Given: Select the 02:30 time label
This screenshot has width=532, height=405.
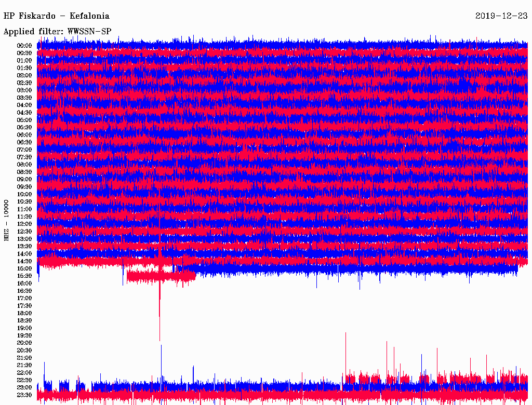Looking at the screenshot, I should (x=24, y=83).
